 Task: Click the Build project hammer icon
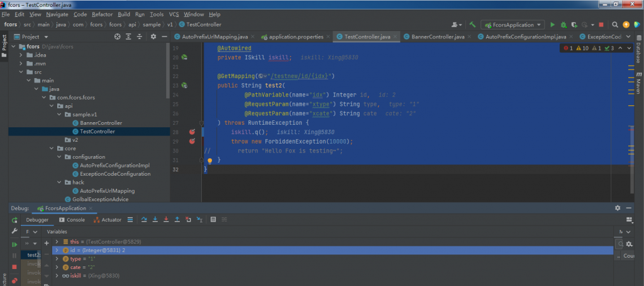coord(473,25)
